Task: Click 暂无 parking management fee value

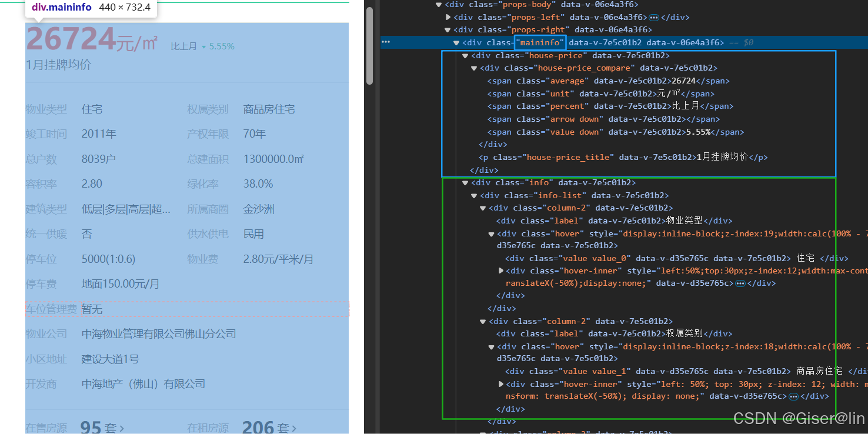Action: (92, 309)
